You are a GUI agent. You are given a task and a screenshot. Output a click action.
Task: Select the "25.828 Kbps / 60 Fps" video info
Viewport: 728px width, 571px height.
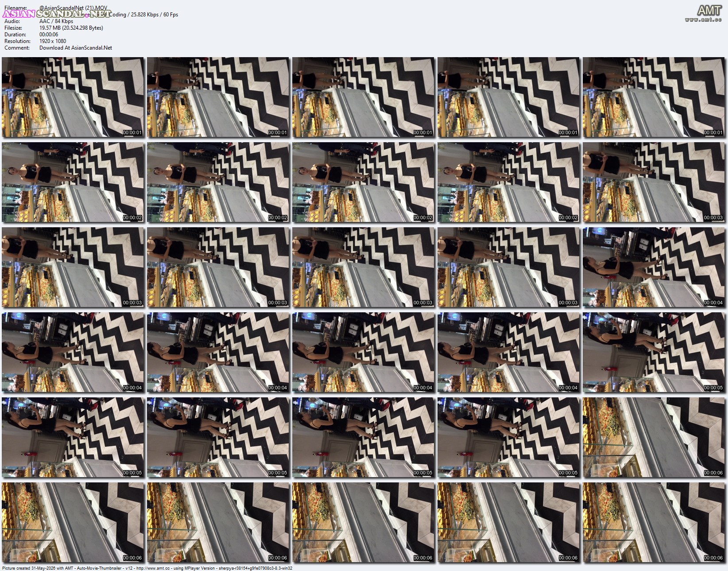click(x=155, y=15)
